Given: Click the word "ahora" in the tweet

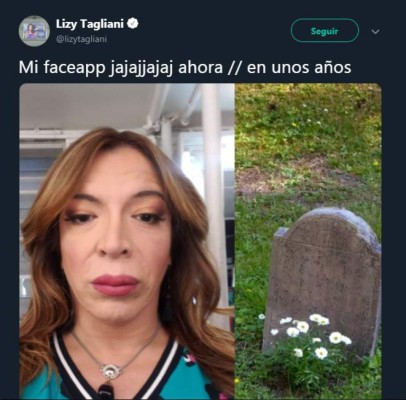Looking at the screenshot, I should (x=200, y=67).
